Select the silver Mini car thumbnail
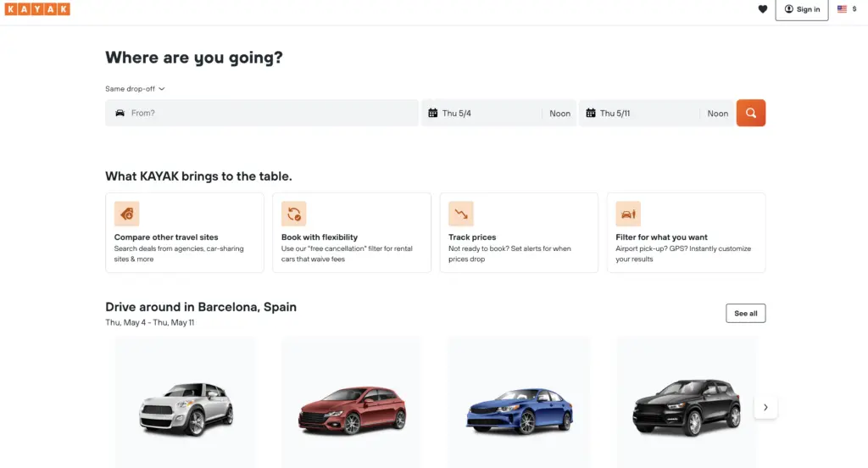 pyautogui.click(x=186, y=409)
